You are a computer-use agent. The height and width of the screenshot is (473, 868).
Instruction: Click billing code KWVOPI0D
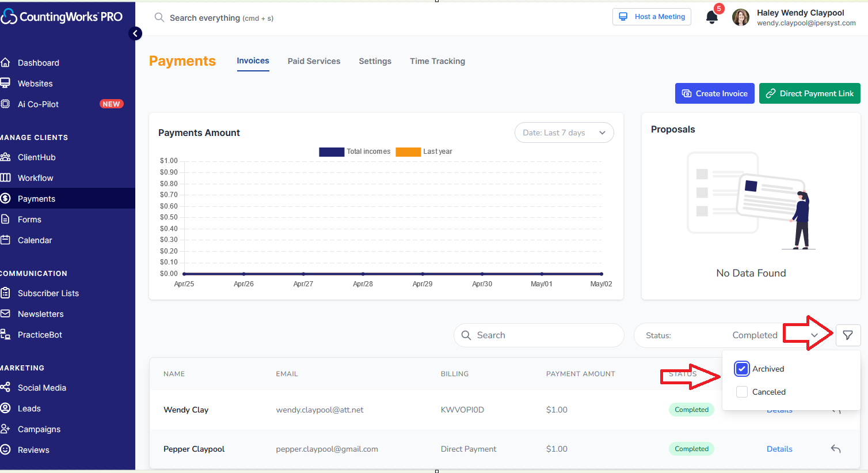462,410
